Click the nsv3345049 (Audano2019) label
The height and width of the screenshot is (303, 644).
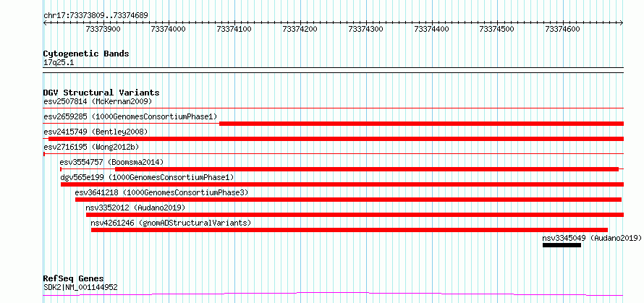(592, 238)
